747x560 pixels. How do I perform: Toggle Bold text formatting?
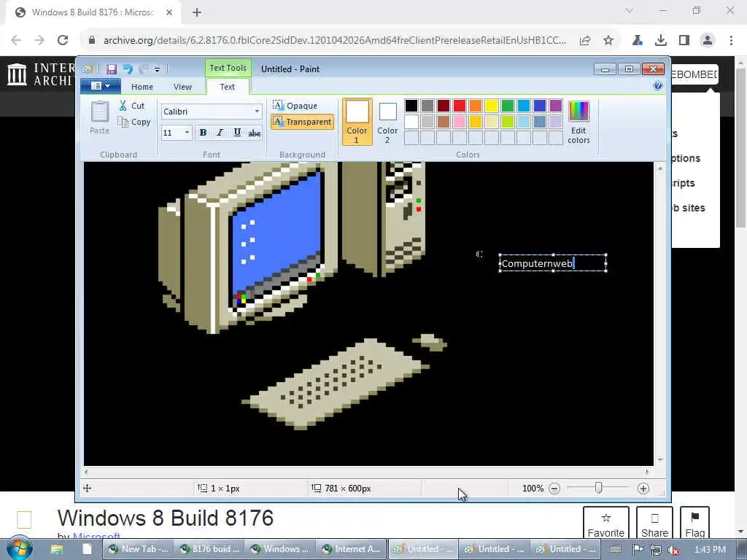(203, 133)
